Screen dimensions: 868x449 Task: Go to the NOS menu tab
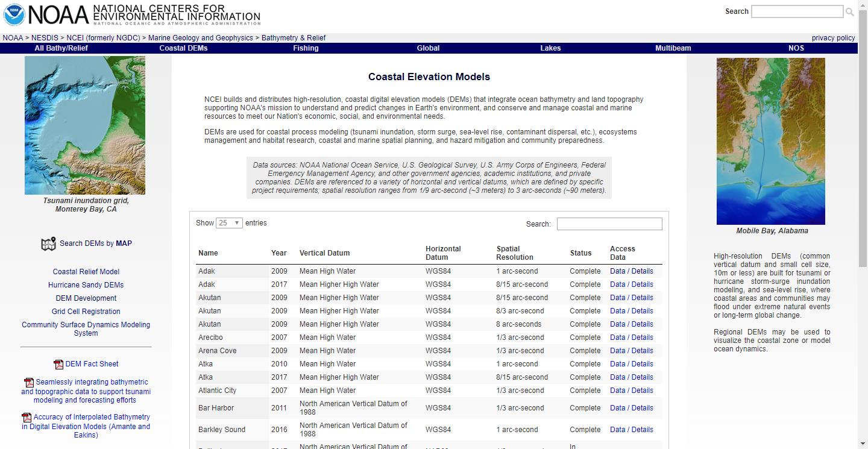tap(796, 48)
